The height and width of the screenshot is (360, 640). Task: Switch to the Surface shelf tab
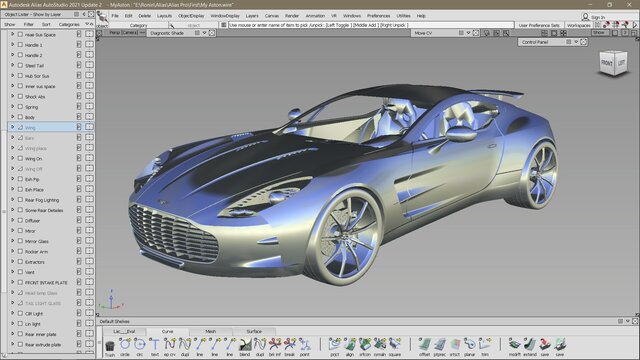[x=254, y=331]
